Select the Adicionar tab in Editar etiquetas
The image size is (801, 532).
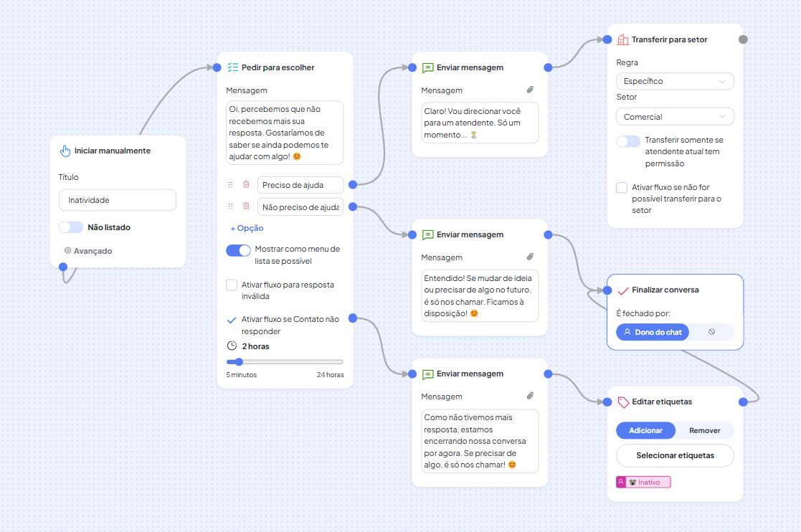(645, 430)
